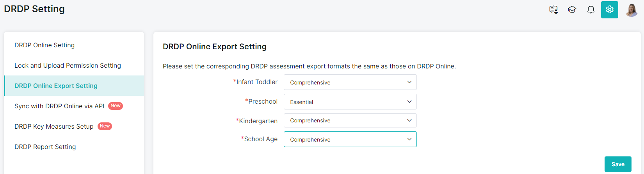
Task: Click the New badge beside Sync via API
Action: (x=116, y=106)
